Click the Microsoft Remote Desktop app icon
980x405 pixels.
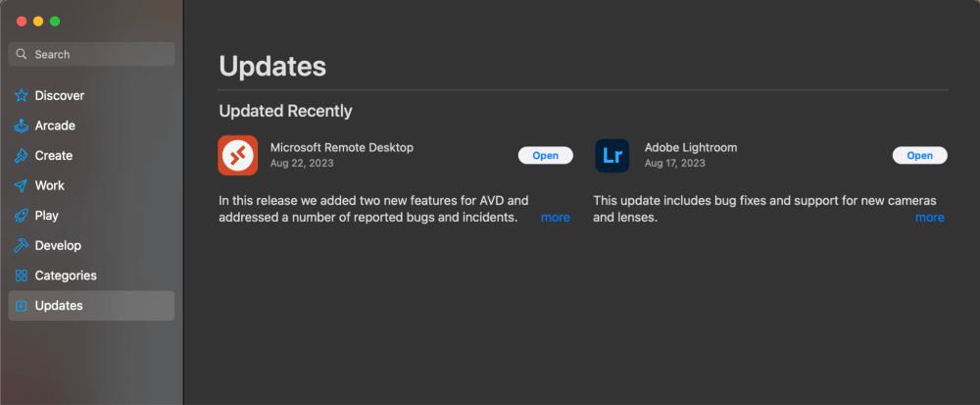point(237,155)
